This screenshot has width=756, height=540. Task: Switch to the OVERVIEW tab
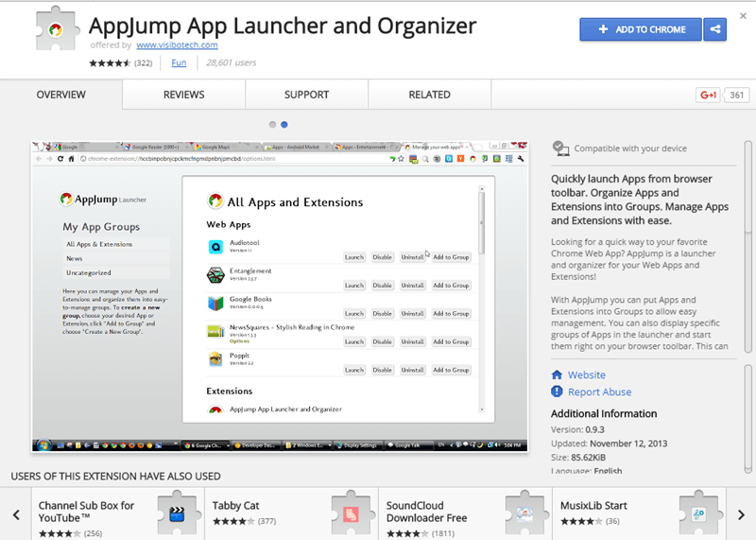(x=61, y=95)
